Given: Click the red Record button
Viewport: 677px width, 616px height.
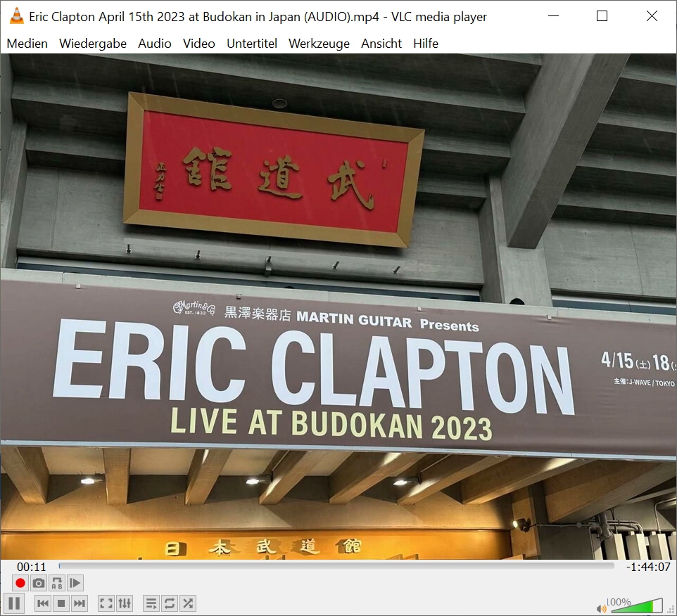Looking at the screenshot, I should pyautogui.click(x=20, y=583).
